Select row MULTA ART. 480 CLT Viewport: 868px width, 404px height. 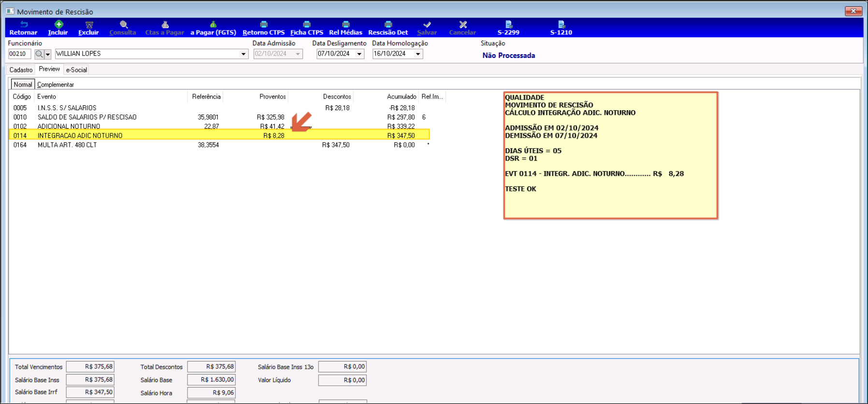[219, 144]
